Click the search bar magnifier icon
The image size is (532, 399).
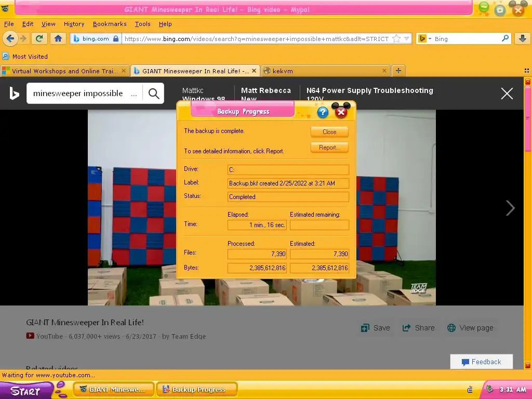[x=505, y=38]
